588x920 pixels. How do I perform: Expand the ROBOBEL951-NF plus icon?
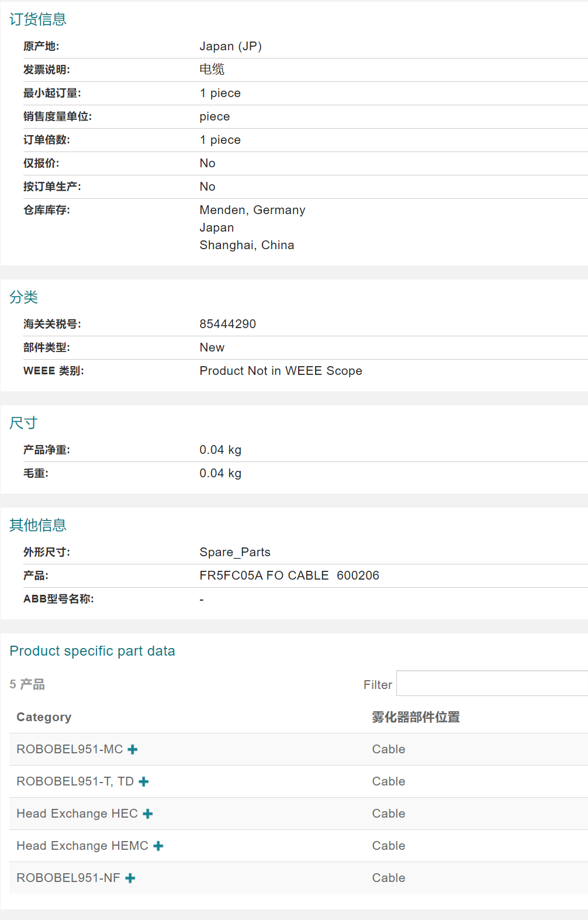(130, 878)
